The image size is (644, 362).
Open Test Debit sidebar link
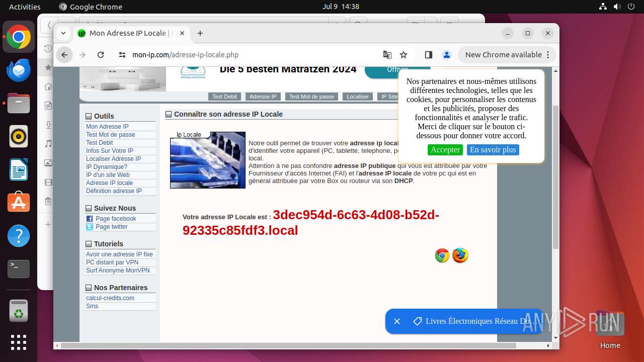(100, 143)
